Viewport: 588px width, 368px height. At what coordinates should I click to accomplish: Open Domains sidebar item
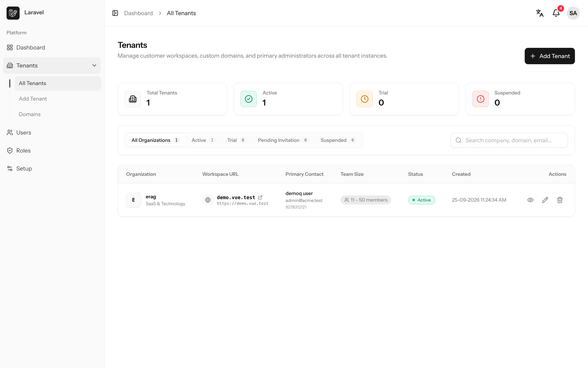coord(58,114)
